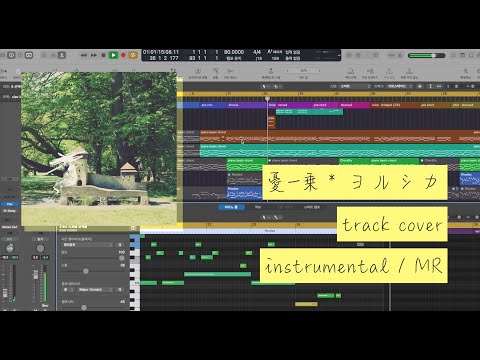Toggle the yellow Cycle mode button
The height and width of the screenshot is (360, 480).
coord(133,55)
